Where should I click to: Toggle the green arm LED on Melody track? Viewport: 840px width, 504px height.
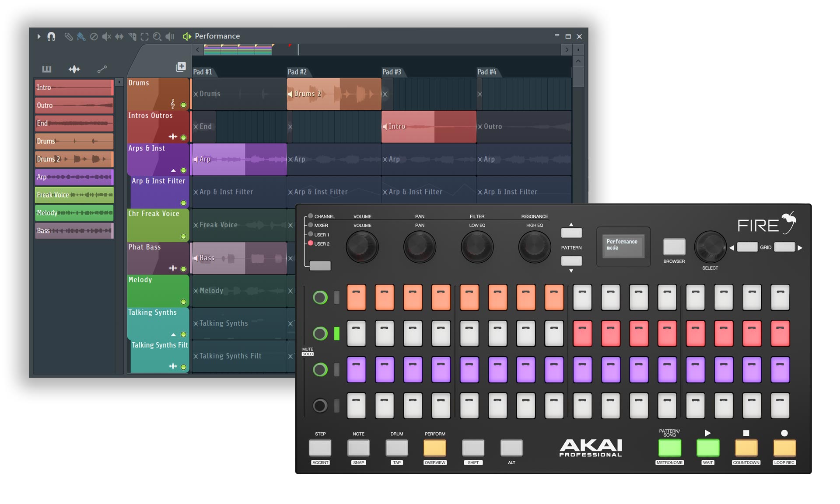(184, 302)
